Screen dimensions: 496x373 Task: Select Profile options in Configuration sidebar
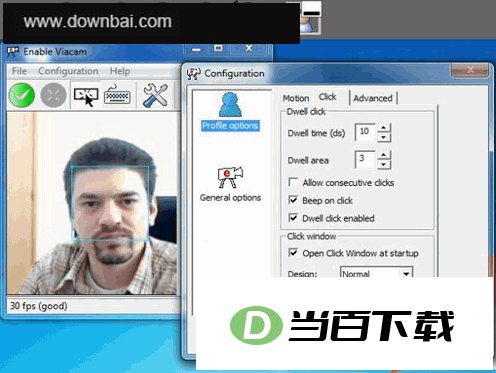click(230, 112)
